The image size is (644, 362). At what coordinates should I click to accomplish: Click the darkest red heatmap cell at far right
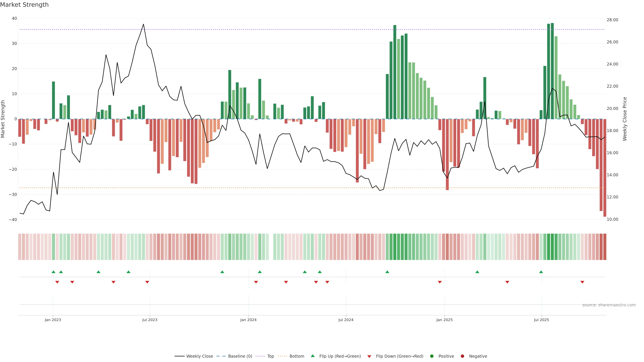[x=605, y=247]
